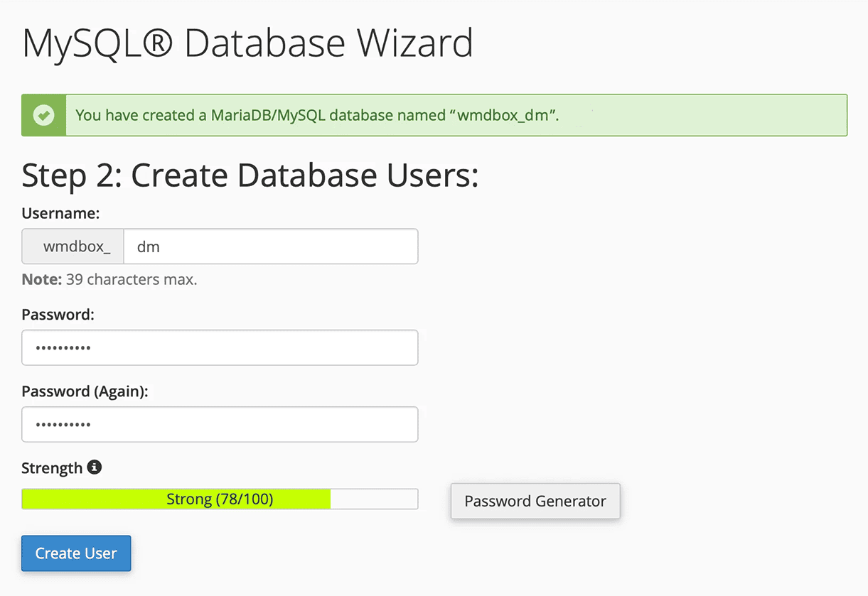Open the Password Generator

pyautogui.click(x=535, y=501)
